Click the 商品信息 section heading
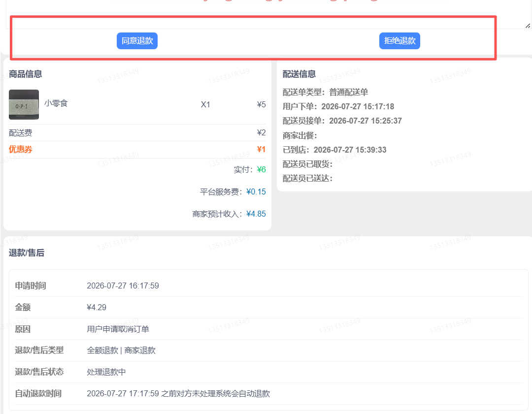The height and width of the screenshot is (414, 532). pyautogui.click(x=26, y=74)
